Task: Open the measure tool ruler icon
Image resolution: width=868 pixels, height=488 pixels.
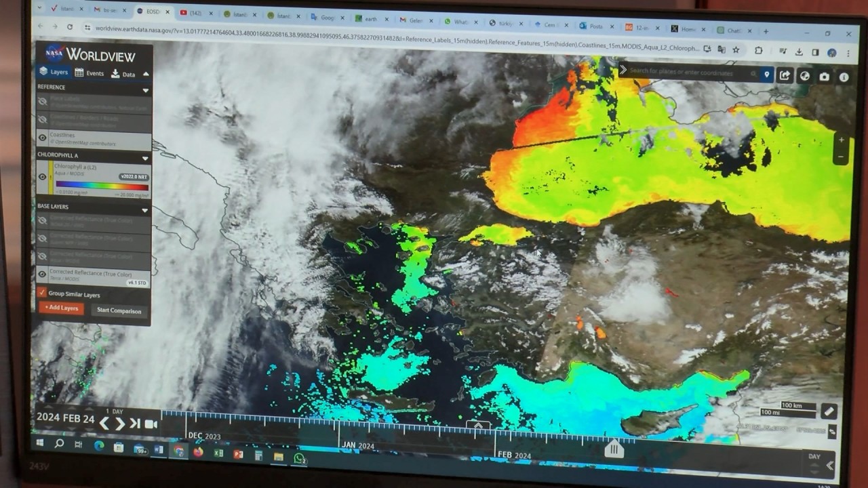Action: click(x=828, y=411)
